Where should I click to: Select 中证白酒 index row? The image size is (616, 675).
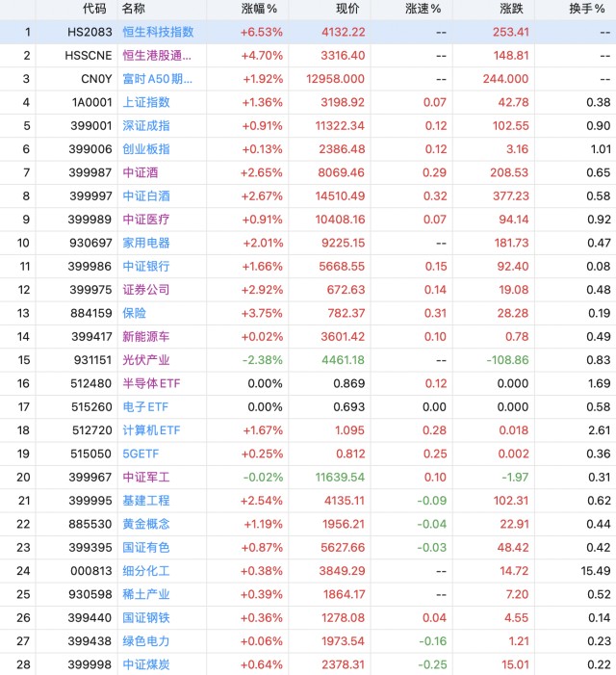(308, 195)
